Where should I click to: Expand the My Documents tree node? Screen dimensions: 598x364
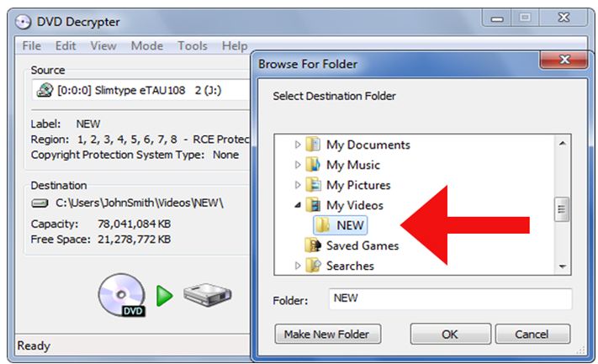click(298, 145)
